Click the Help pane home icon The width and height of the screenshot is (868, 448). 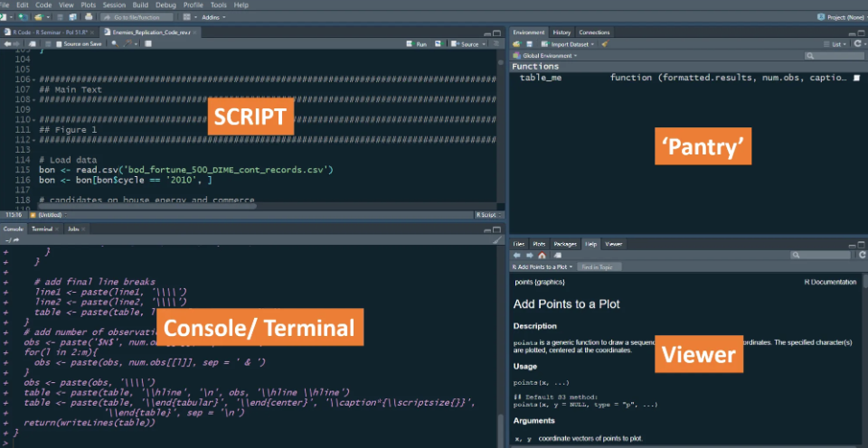[x=542, y=256]
